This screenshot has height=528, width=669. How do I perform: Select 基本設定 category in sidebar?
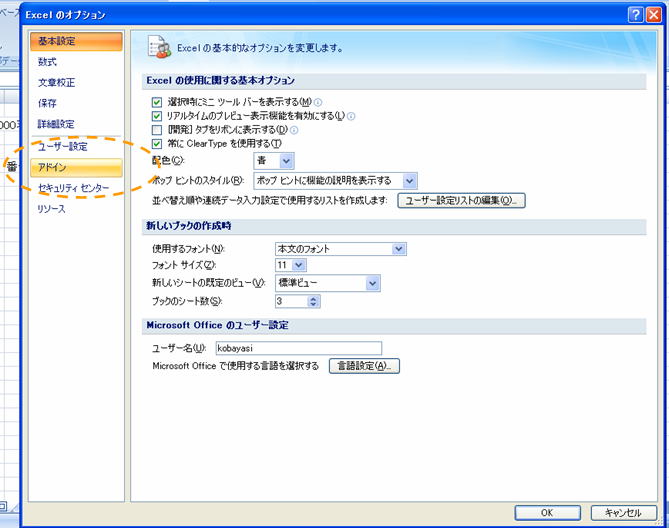click(x=76, y=41)
